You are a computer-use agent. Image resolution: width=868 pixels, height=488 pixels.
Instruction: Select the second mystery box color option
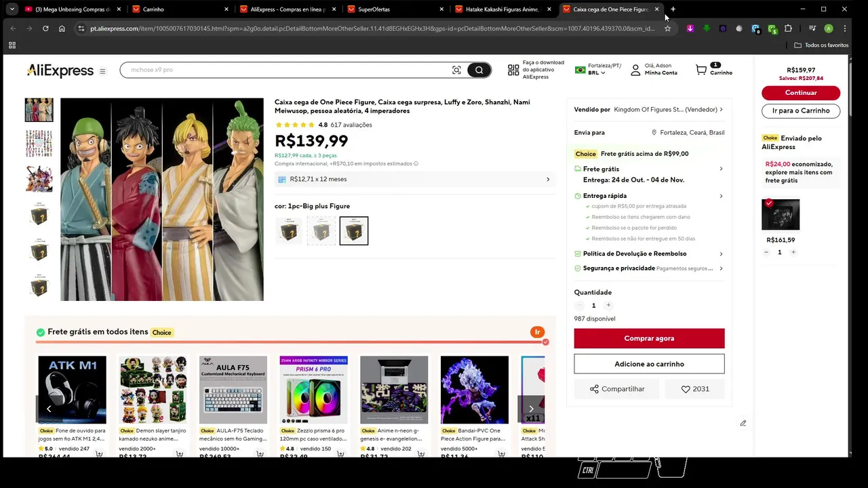click(321, 231)
